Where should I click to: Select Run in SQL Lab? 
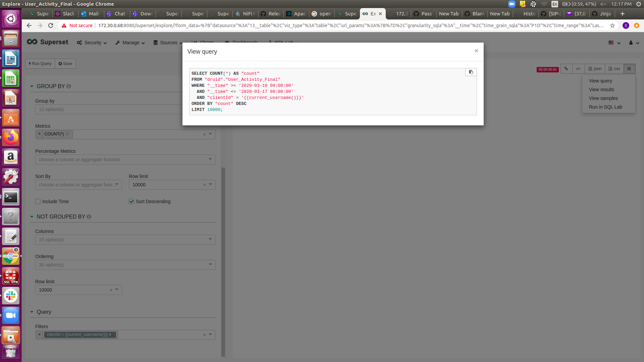605,107
